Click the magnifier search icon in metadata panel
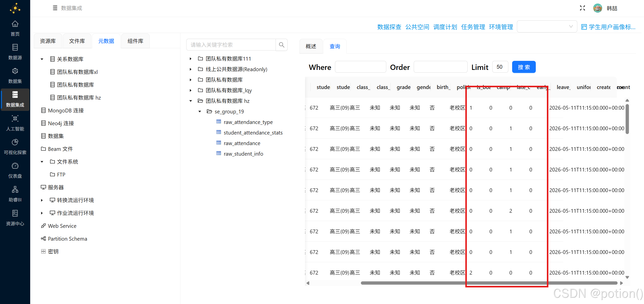Image resolution: width=644 pixels, height=304 pixels. coord(282,45)
